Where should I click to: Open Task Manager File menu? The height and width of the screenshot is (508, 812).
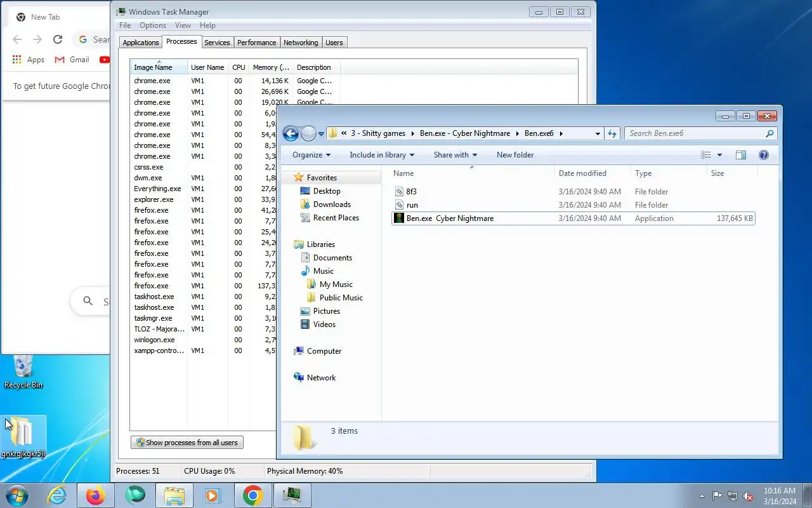tap(125, 25)
